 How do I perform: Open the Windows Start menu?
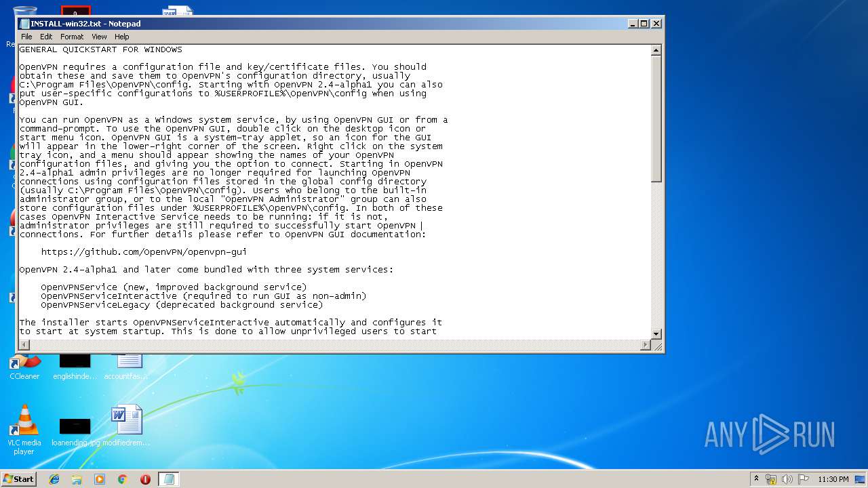[19, 479]
